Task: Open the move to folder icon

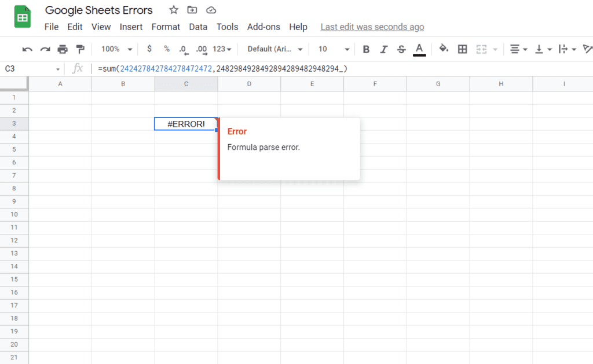Action: (192, 10)
